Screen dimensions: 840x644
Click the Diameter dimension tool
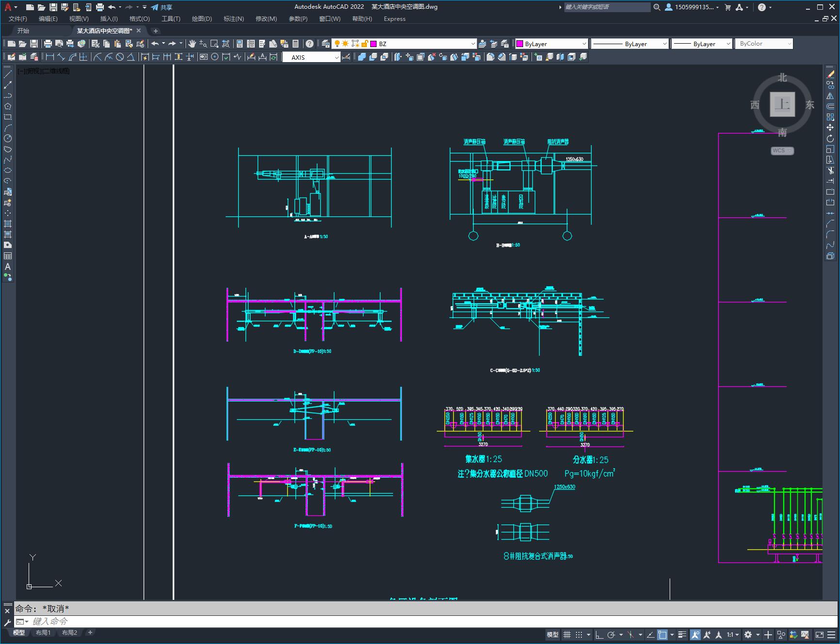(120, 57)
